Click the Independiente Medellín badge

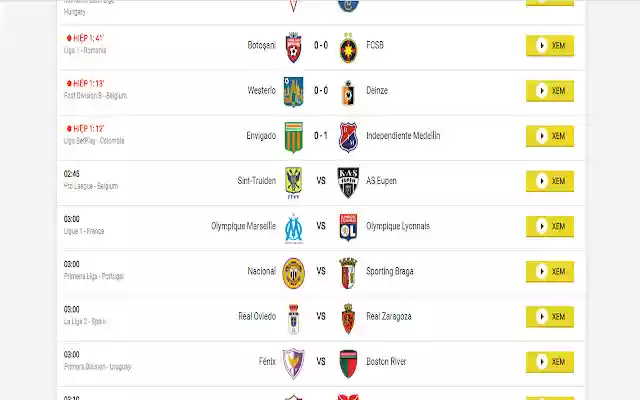347,136
